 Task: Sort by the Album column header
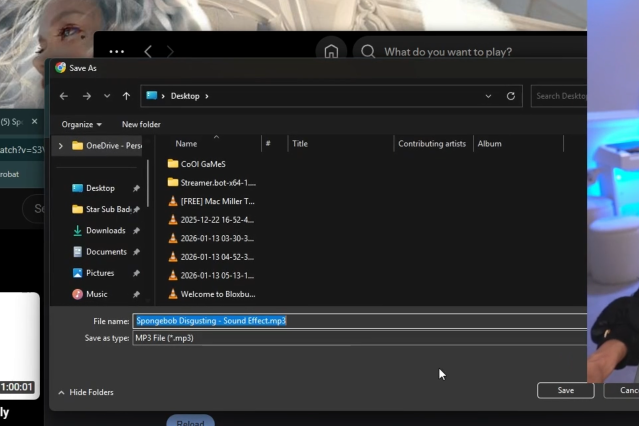pyautogui.click(x=489, y=143)
